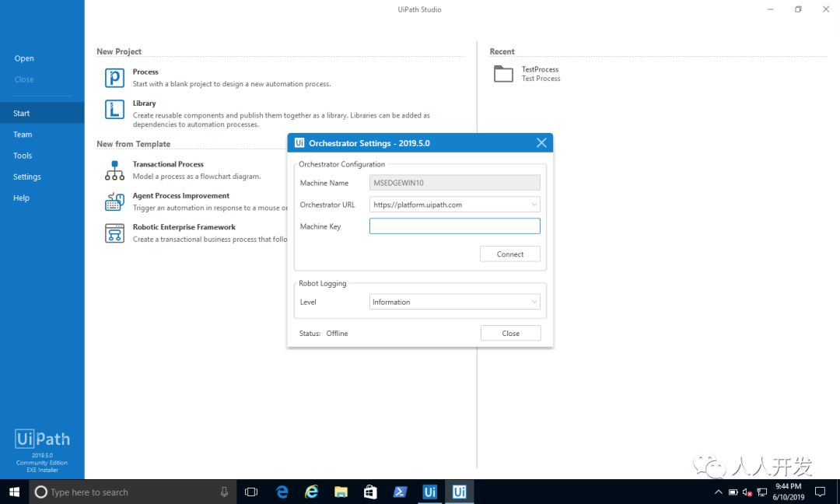The image size is (840, 504).
Task: Click the network tray icon
Action: 761,492
